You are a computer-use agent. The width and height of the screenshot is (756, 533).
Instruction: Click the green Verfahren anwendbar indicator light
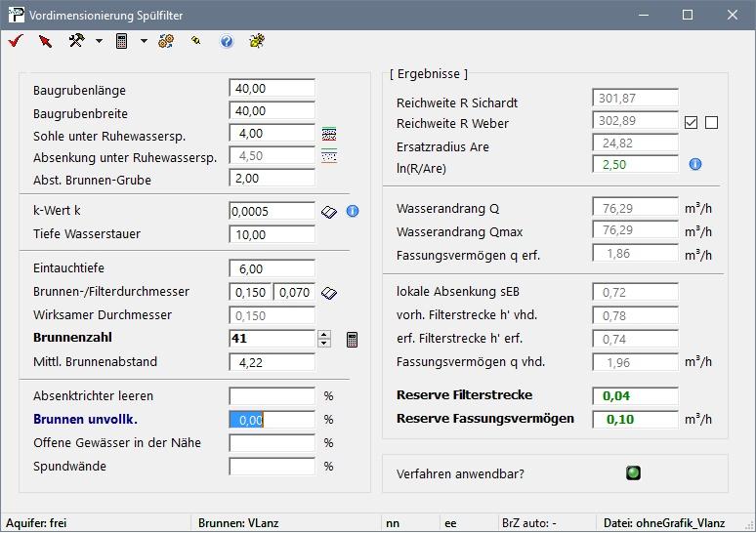point(633,473)
